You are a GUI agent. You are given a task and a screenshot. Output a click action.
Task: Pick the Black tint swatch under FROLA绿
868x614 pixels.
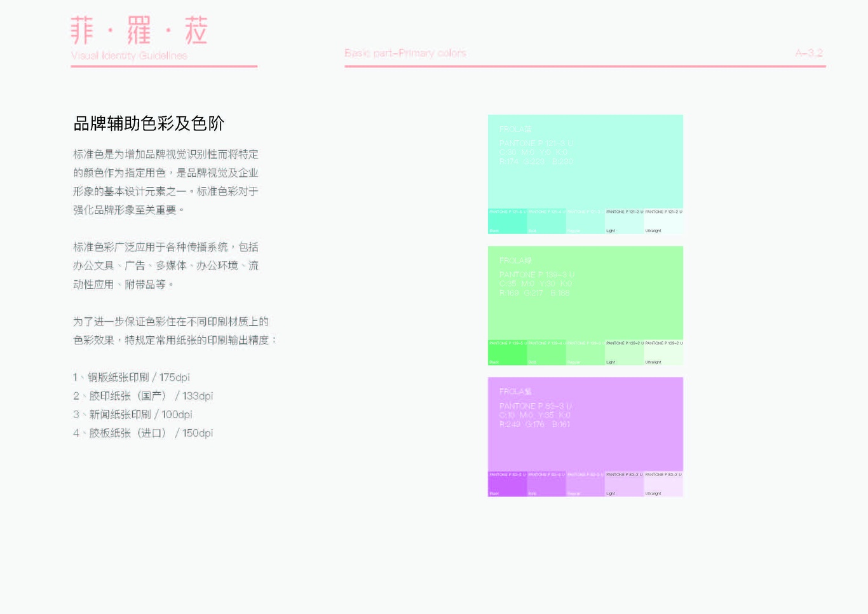pos(507,353)
